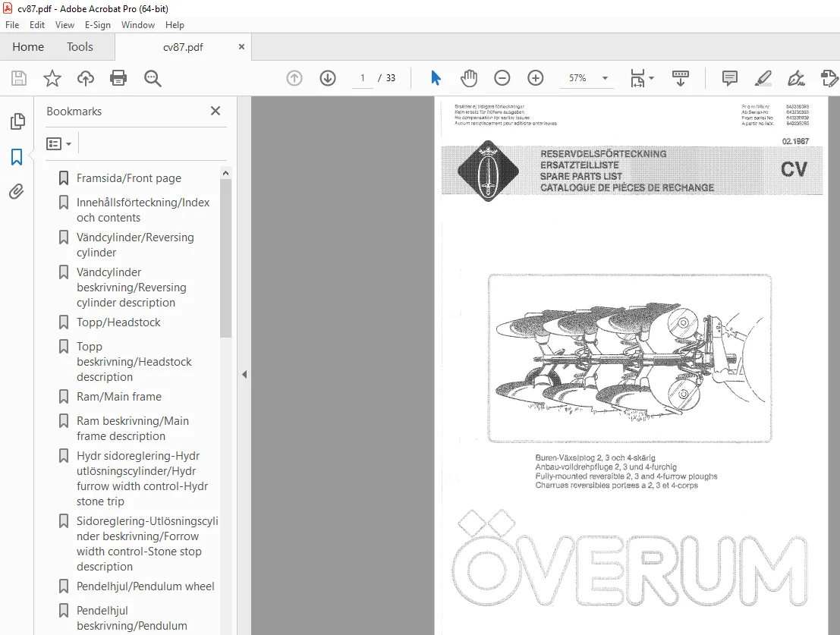Click the bookmarks scrollbar up arrow
Viewport: 840px width, 635px height.
tap(225, 173)
